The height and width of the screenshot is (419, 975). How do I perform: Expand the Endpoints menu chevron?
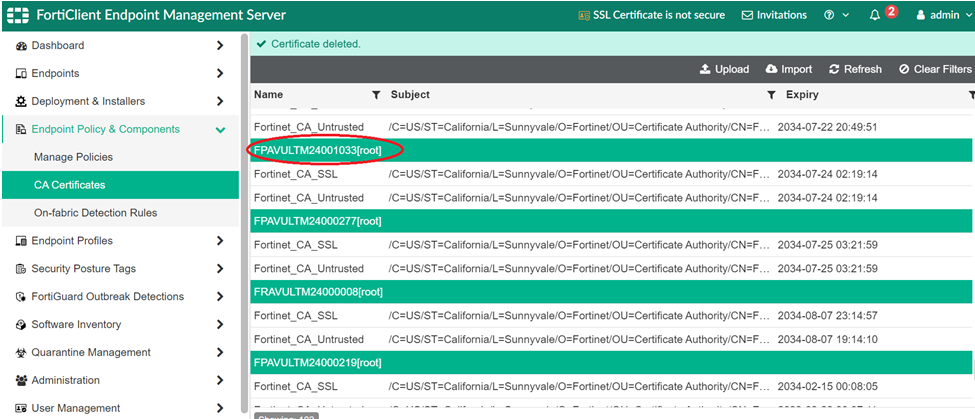tap(220, 74)
